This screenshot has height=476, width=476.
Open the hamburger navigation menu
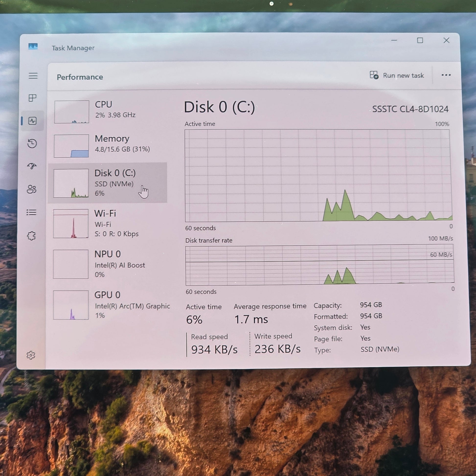point(33,76)
